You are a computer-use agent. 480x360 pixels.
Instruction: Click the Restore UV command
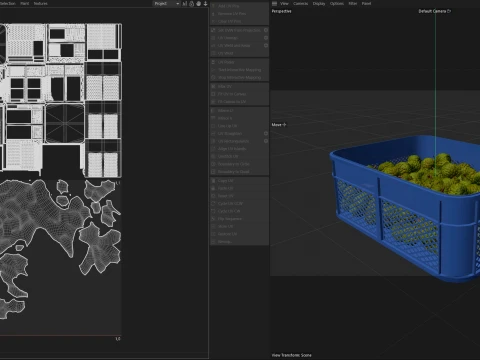[239, 234]
